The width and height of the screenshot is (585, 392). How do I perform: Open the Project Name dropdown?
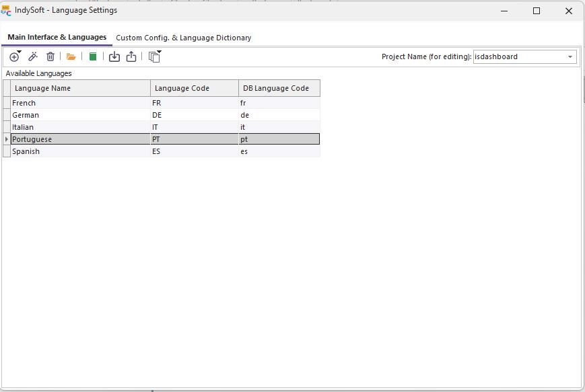[570, 57]
